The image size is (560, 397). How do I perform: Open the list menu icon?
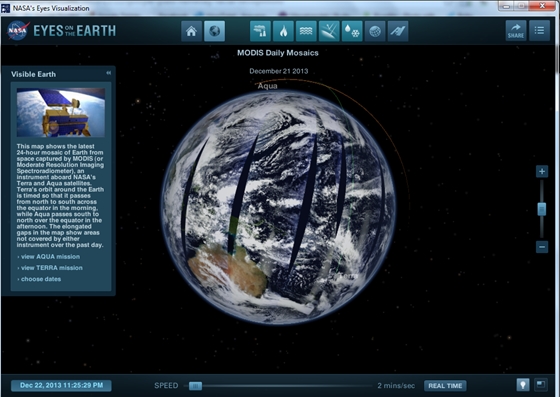pyautogui.click(x=539, y=31)
